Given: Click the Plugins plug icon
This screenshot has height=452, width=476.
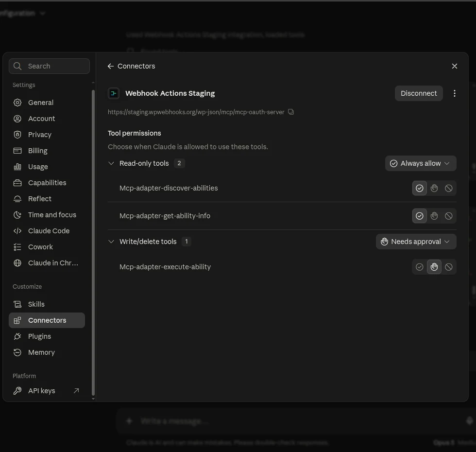Looking at the screenshot, I should tap(17, 336).
